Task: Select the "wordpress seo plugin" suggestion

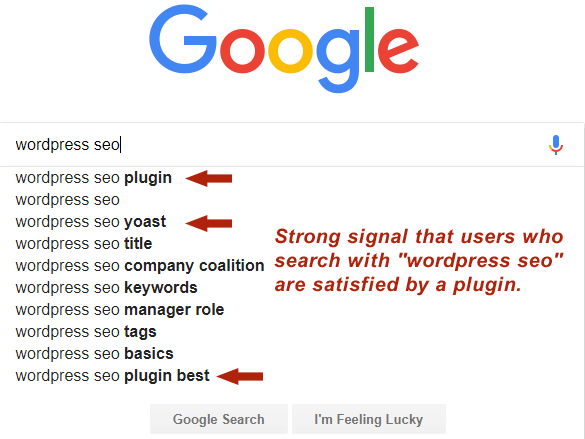Action: [94, 178]
